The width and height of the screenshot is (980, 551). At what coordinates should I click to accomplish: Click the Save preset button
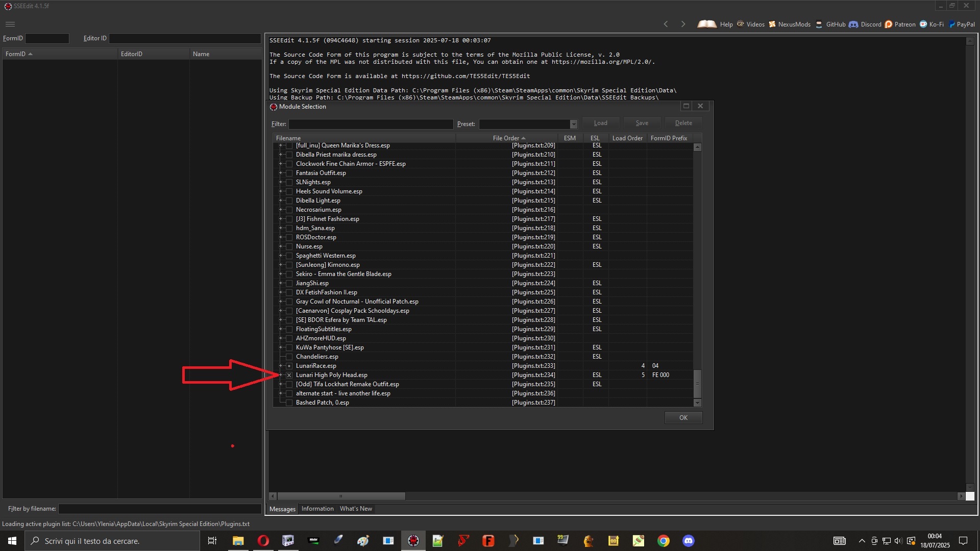(642, 123)
